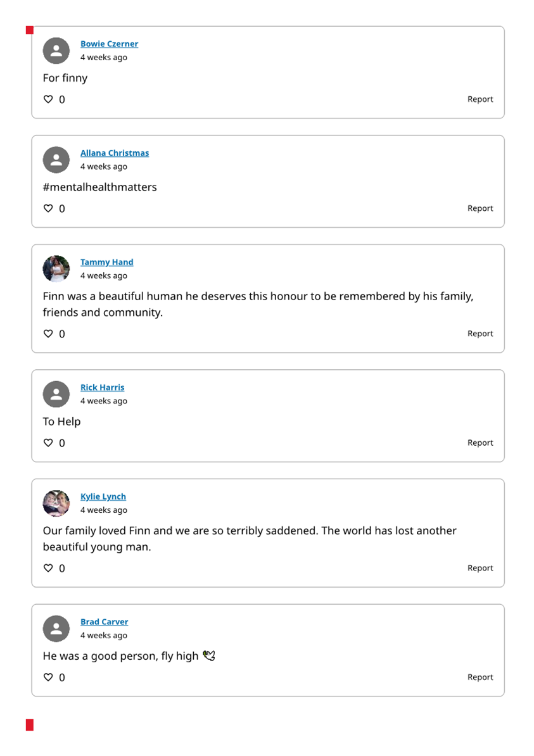Visit Allana Christmas's profile link
Image resolution: width=534 pixels, height=756 pixels.
115,153
